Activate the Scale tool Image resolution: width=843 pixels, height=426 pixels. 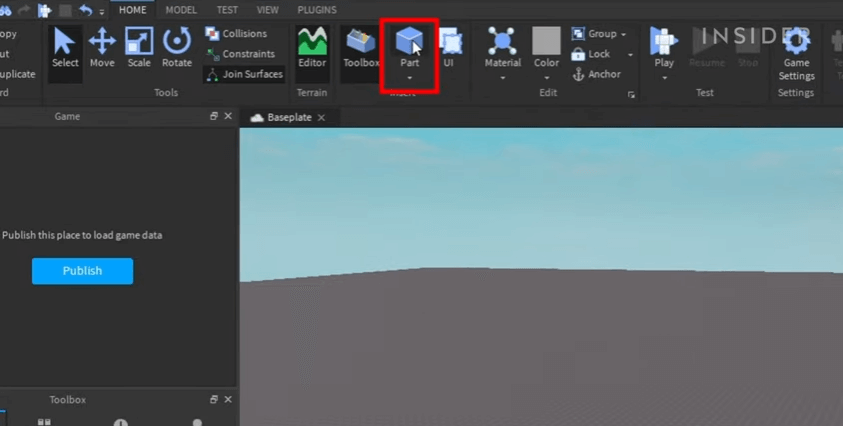coord(139,47)
